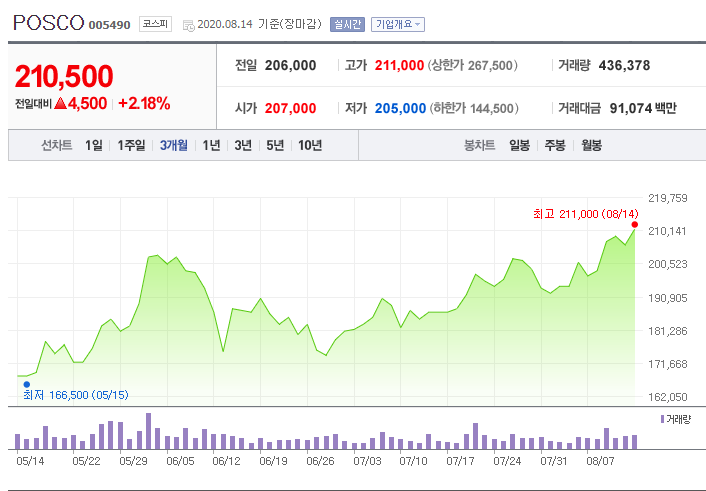Screen dimensions: 706x491
Task: Click the upper limit text 상한가 267,500
Action: 473,65
